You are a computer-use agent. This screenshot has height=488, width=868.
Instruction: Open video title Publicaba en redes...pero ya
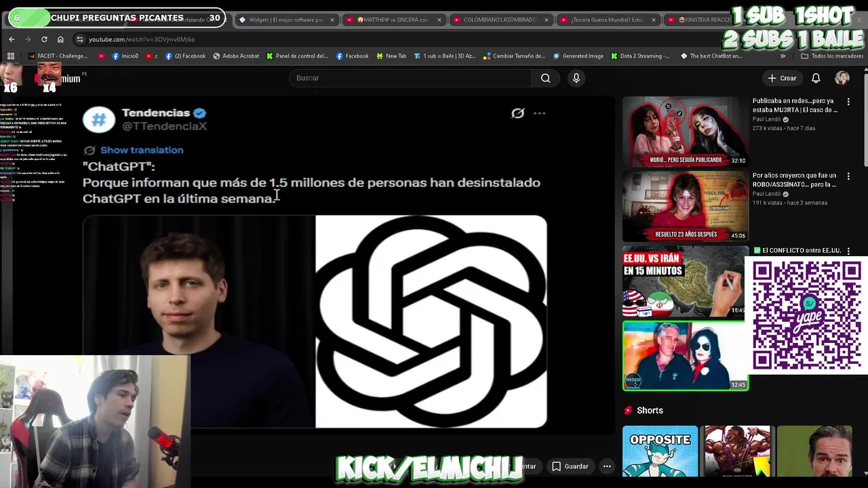click(x=795, y=105)
